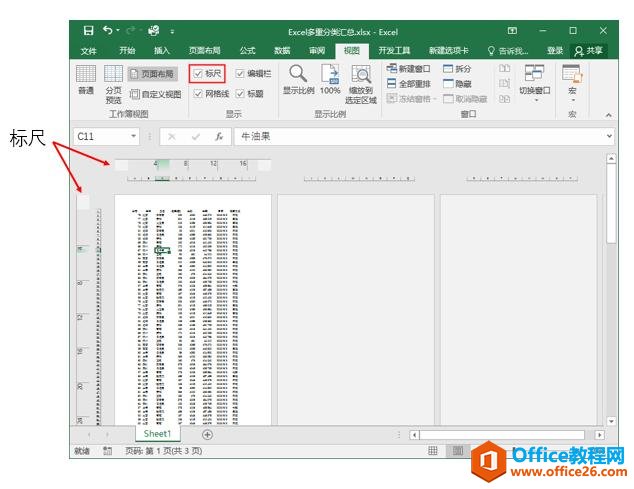Toggle the Formula Bar (编辑栏) checkbox

pyautogui.click(x=253, y=74)
